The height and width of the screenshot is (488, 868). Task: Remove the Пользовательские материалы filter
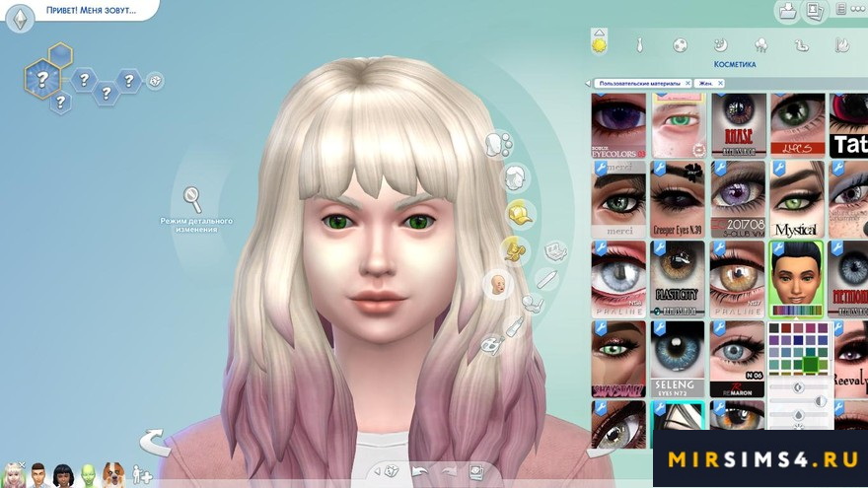687,83
